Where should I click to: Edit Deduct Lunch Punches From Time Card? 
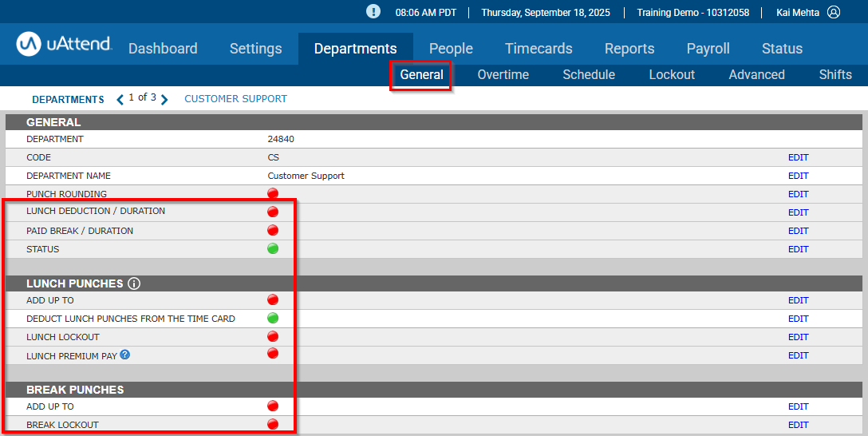tap(799, 319)
